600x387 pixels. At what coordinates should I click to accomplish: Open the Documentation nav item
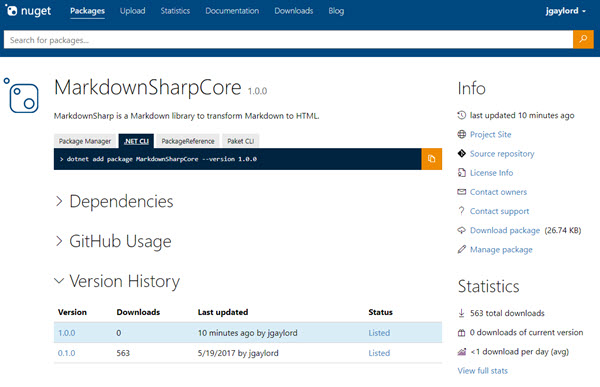point(232,11)
